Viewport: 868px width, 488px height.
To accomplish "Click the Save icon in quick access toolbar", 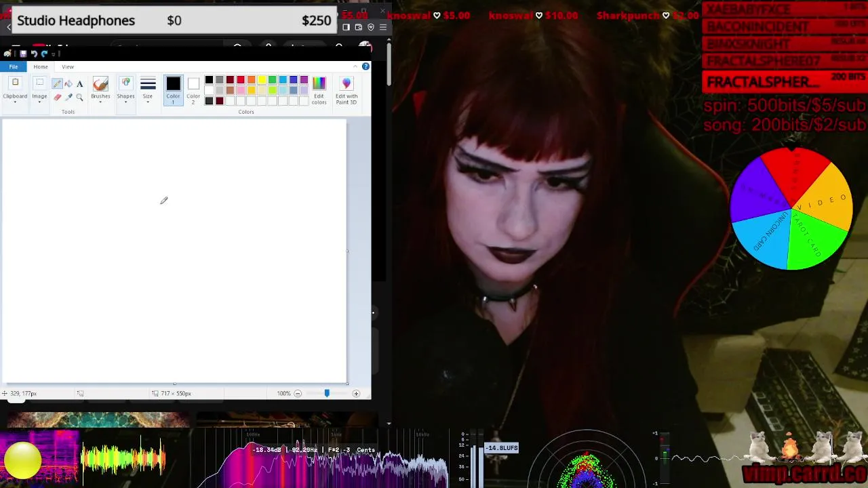I will coord(23,54).
